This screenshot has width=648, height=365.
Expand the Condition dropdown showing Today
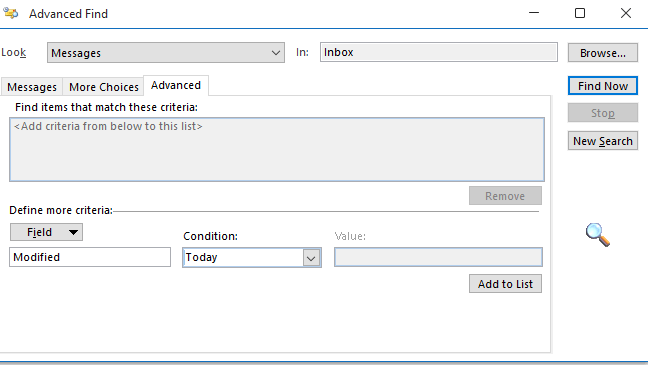(252, 258)
